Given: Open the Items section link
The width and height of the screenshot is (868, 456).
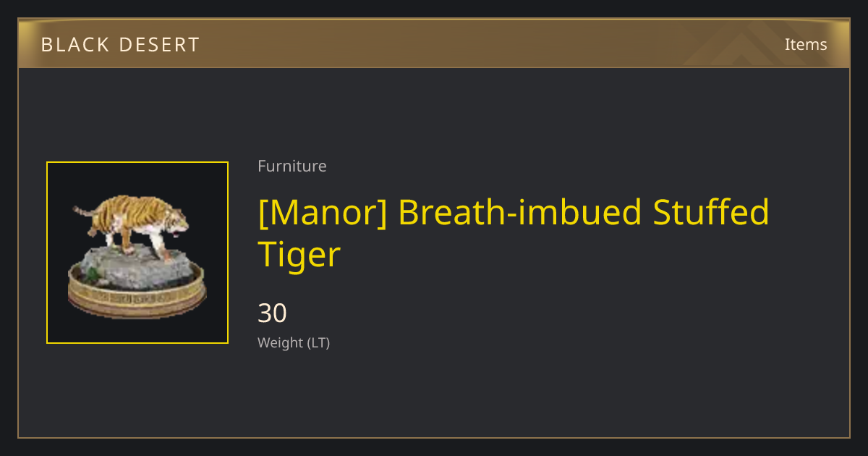Looking at the screenshot, I should [806, 44].
